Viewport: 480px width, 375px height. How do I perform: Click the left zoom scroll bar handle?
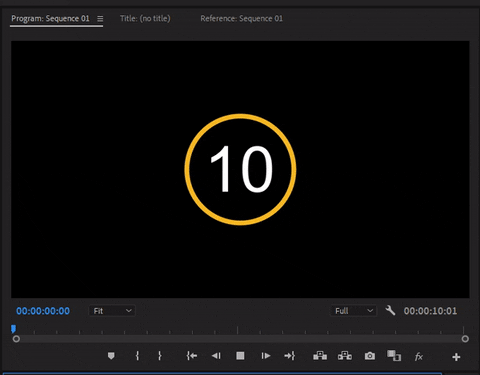click(16, 339)
